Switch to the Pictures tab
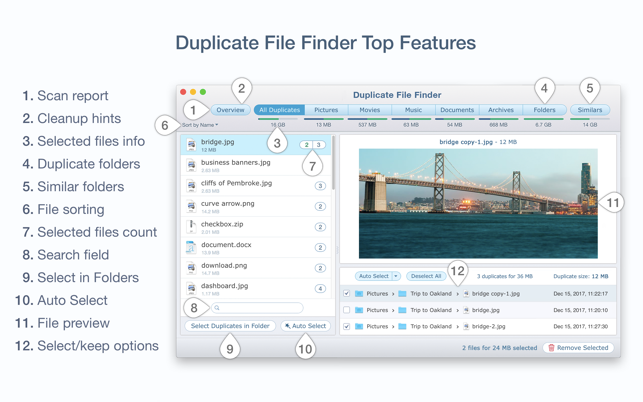The height and width of the screenshot is (402, 643). pyautogui.click(x=326, y=110)
